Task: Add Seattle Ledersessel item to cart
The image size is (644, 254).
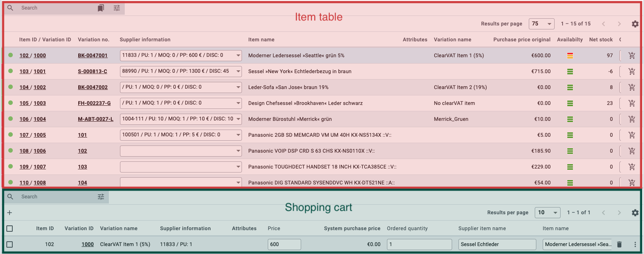Action: (632, 56)
